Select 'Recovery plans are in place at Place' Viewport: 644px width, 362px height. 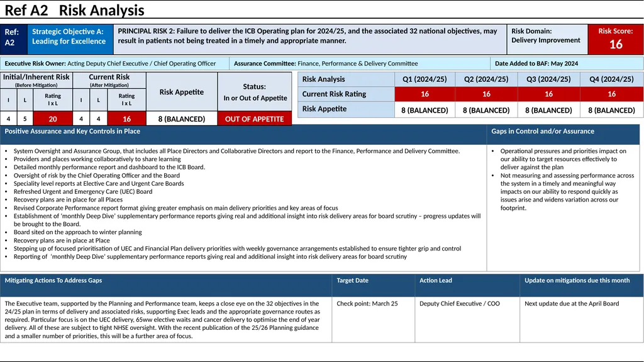(62, 240)
